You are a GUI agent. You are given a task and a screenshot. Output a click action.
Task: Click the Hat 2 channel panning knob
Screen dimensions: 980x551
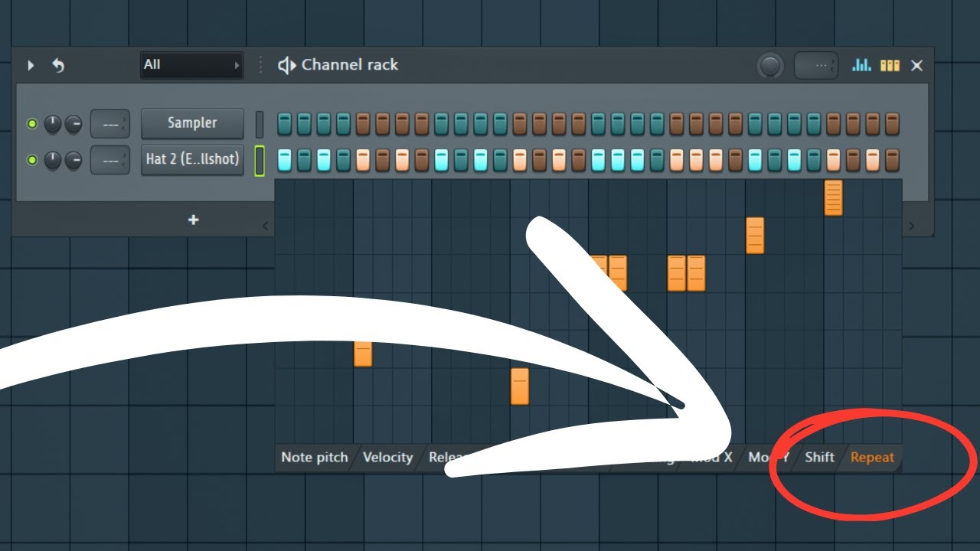(53, 160)
